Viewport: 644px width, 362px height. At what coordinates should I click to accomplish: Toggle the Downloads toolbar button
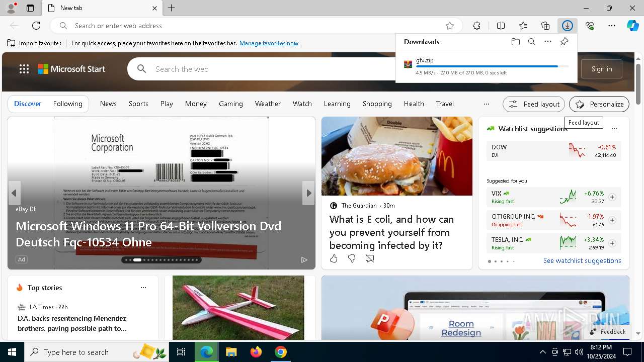click(x=568, y=26)
